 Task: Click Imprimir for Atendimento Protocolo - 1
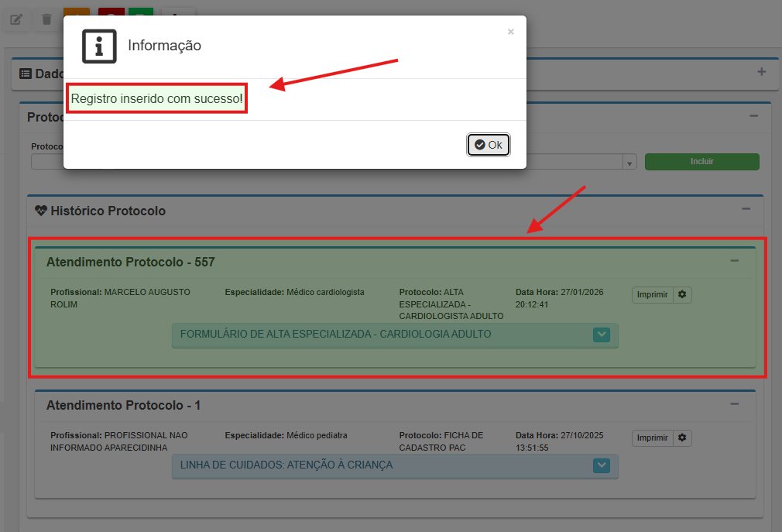tap(652, 438)
